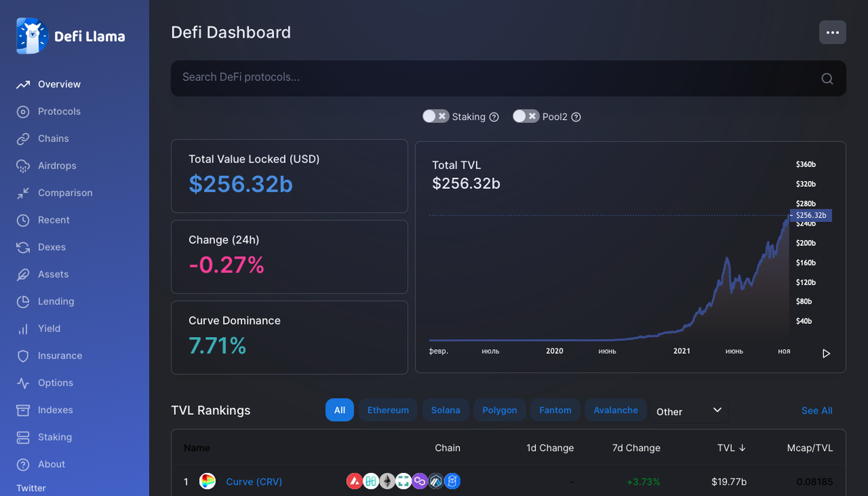Click the Chains link icon
868x496 pixels.
point(23,139)
